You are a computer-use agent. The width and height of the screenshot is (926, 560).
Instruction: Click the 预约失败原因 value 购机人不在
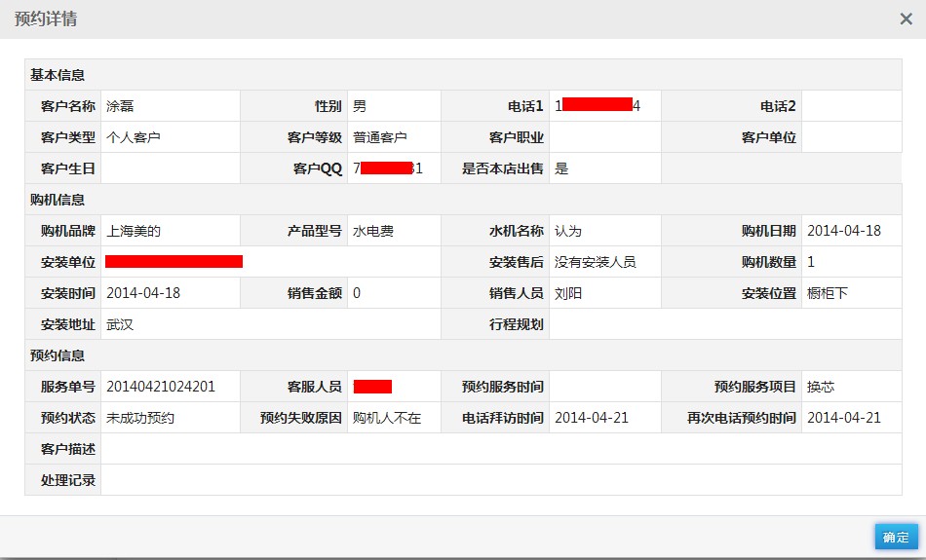pos(386,418)
